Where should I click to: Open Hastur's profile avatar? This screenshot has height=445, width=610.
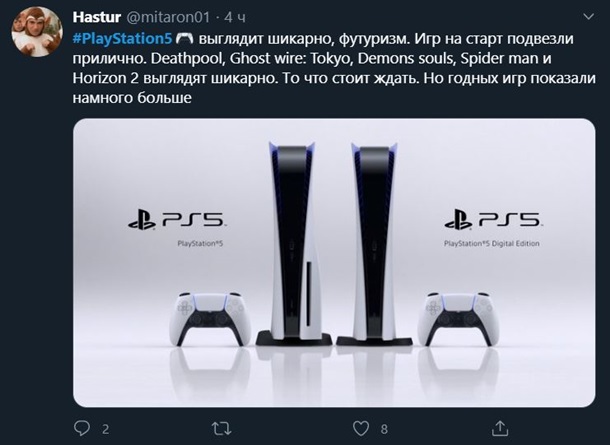[37, 32]
